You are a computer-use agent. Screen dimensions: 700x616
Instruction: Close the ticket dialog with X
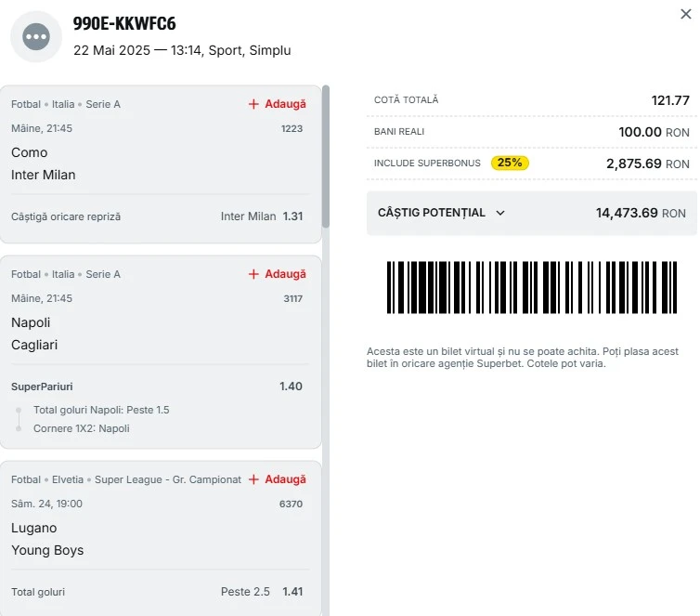pos(686,14)
